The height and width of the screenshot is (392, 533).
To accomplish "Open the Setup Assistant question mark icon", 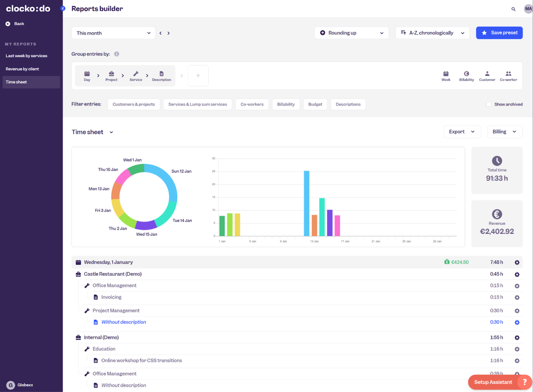I will [524, 382].
